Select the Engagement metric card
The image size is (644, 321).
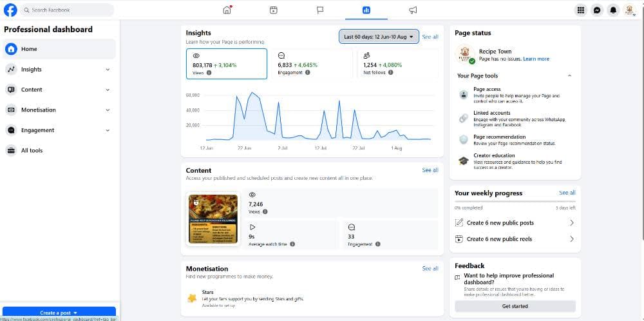pyautogui.click(x=312, y=64)
